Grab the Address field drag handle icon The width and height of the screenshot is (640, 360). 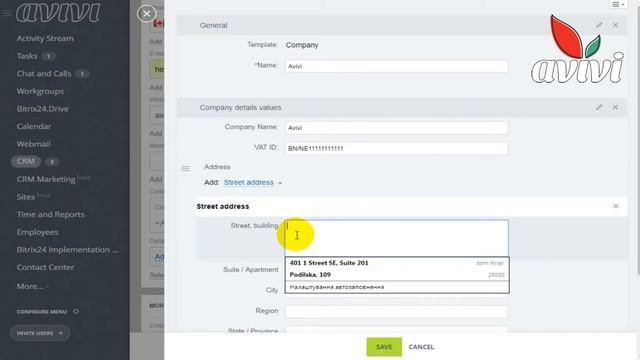(185, 168)
